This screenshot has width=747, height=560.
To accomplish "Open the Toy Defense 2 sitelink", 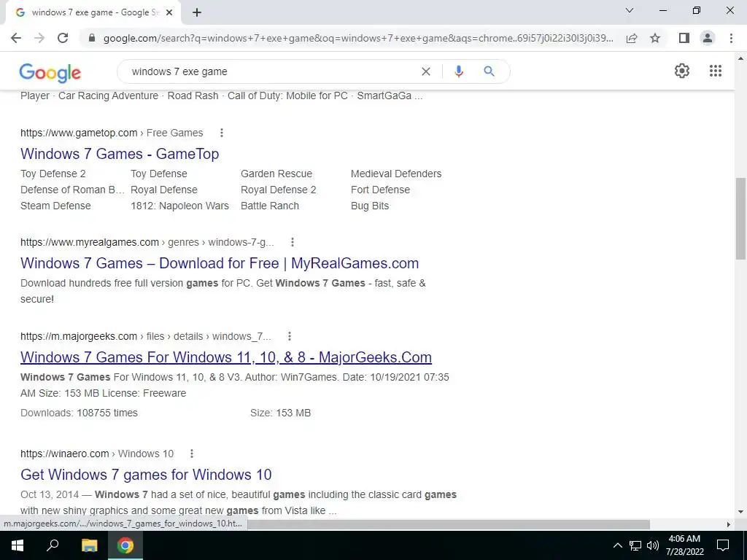I will (53, 174).
